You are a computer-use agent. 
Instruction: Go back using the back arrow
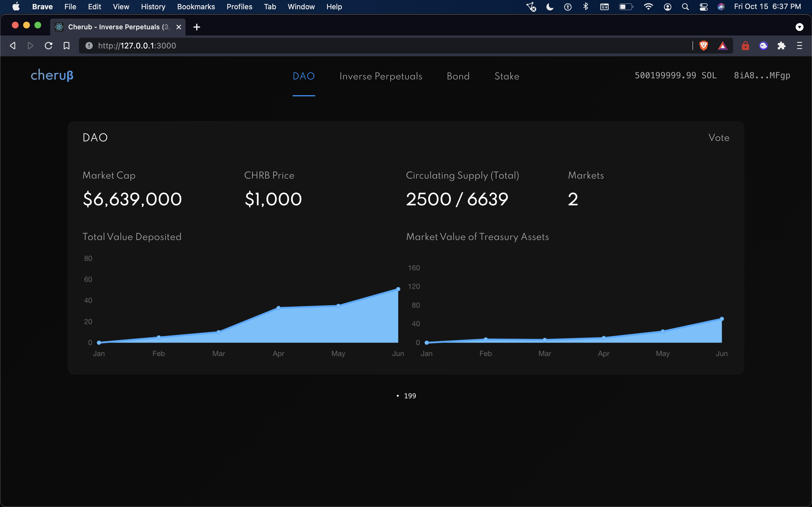point(13,46)
